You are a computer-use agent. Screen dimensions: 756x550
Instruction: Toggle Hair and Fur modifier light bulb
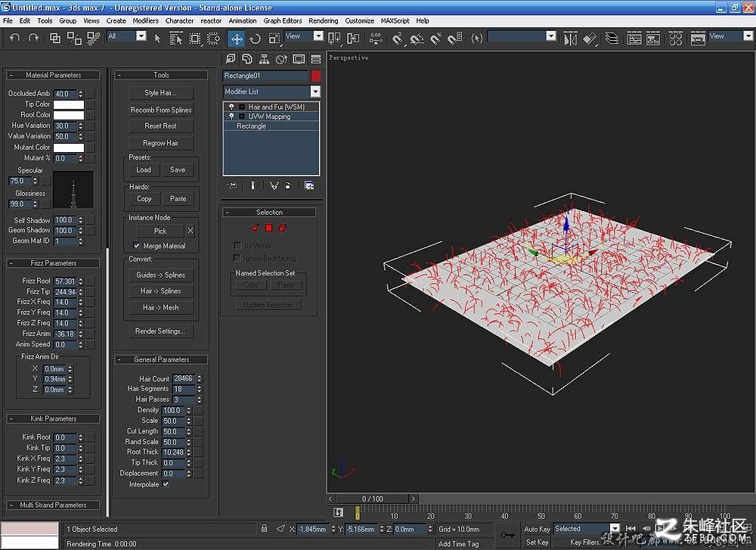pos(231,107)
